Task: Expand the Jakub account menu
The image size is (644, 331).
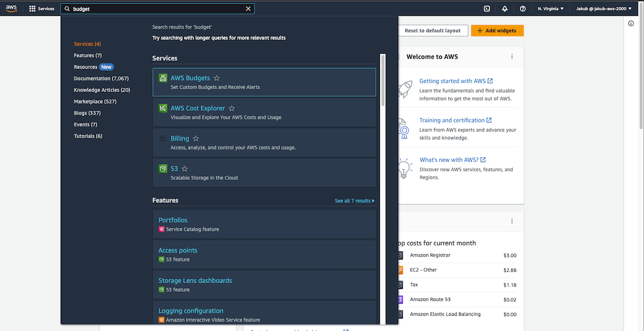Action: (604, 9)
